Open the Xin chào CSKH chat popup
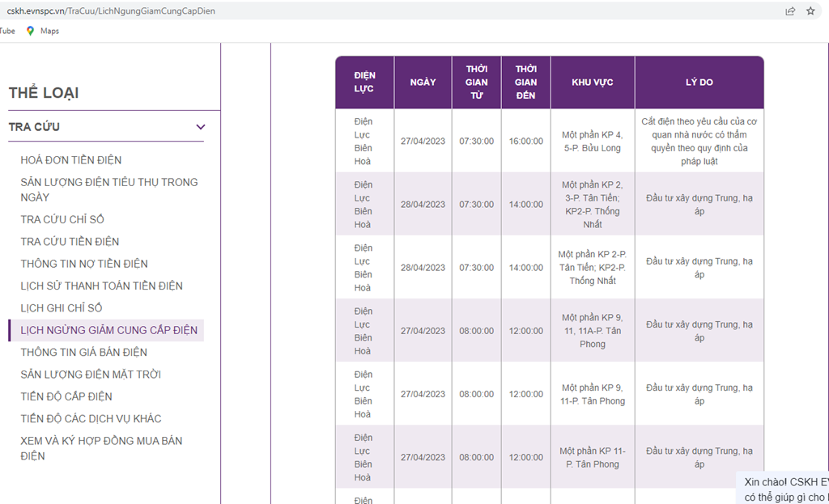 783,488
